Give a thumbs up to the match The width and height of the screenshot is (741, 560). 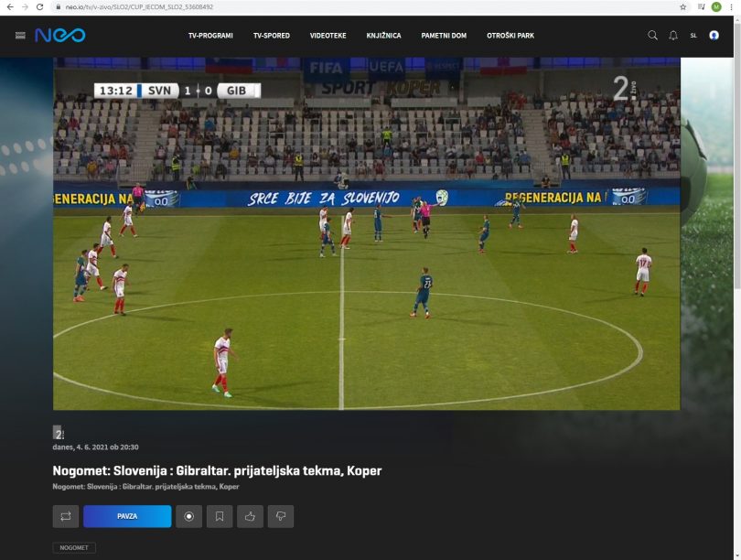point(251,516)
